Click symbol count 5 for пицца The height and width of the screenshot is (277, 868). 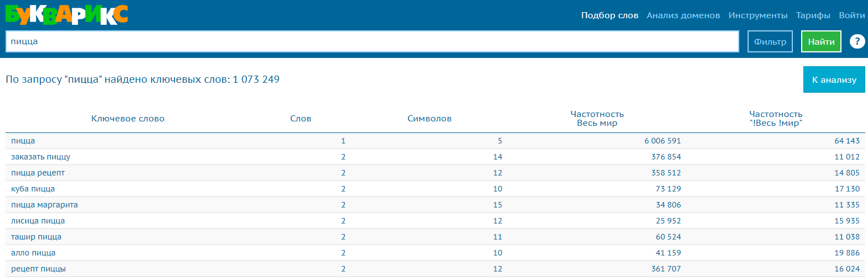coord(500,141)
